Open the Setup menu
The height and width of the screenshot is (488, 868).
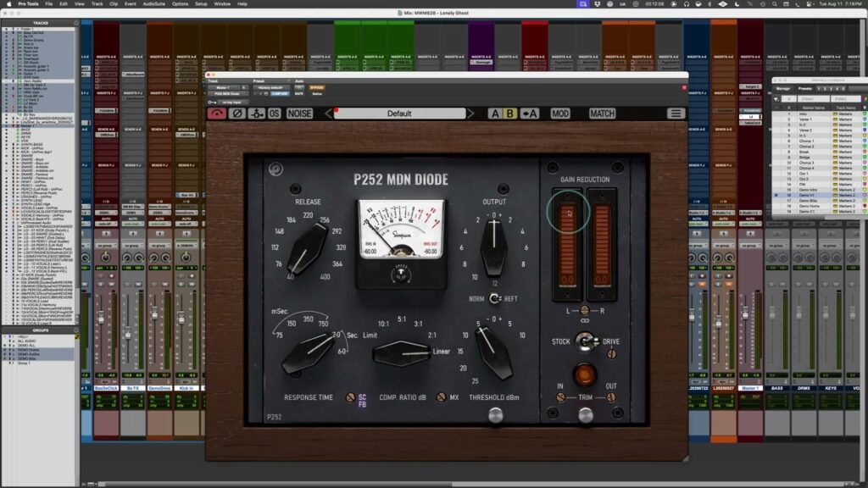point(201,4)
